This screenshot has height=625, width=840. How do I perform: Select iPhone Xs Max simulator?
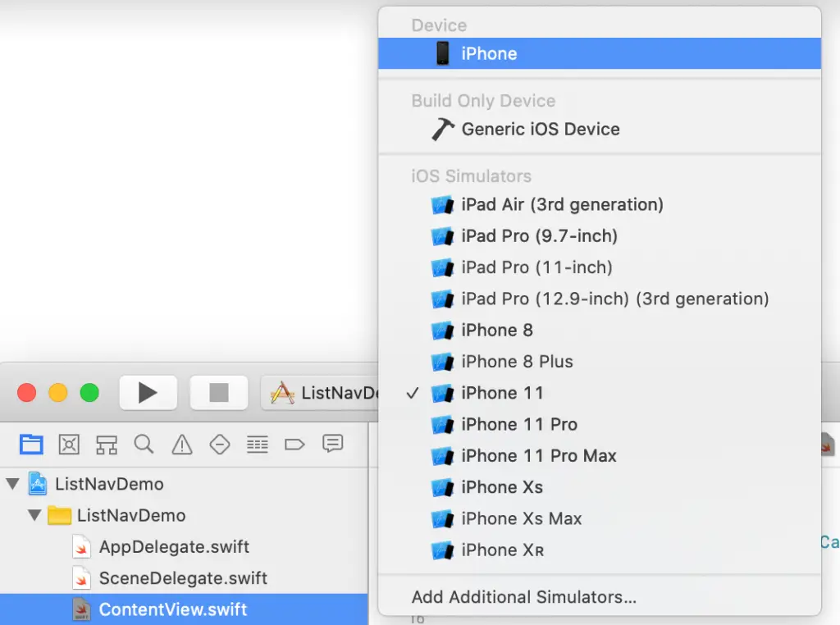pos(600,519)
